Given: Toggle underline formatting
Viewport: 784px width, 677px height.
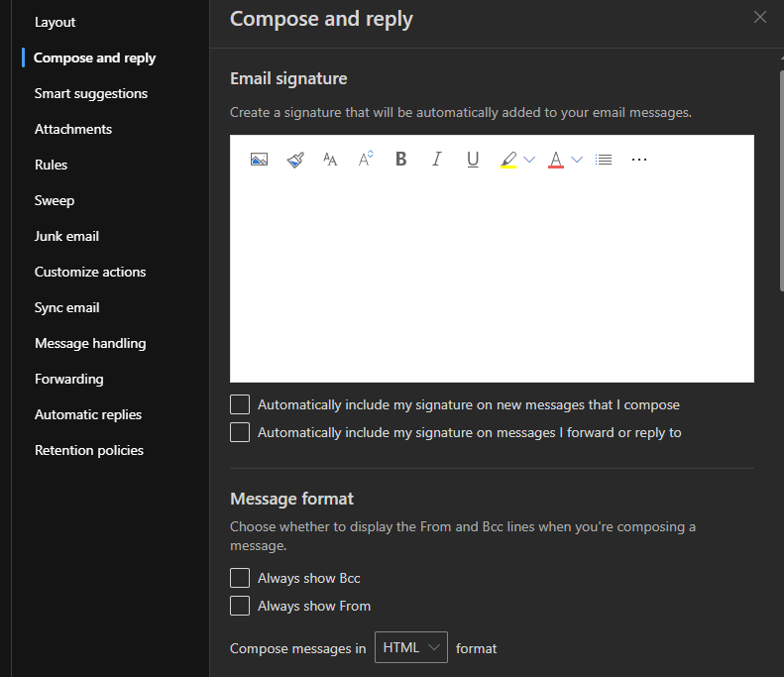Looking at the screenshot, I should tap(473, 160).
